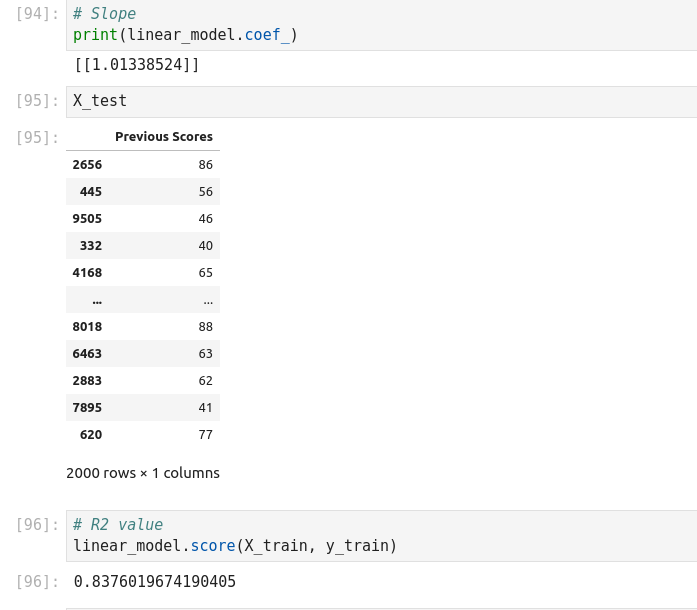Click the linear_model.score code cell
Viewport: 697px width, 610px height.
click(x=235, y=545)
